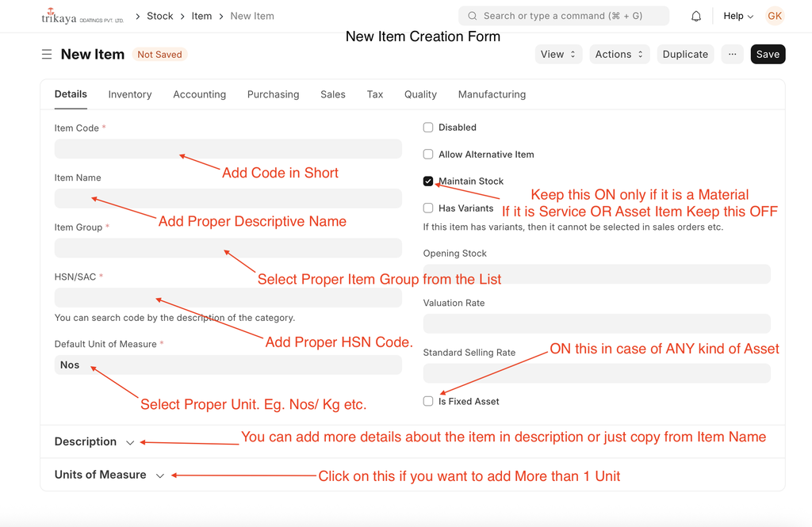Click the Item Code input field
This screenshot has height=527, width=812.
click(x=228, y=149)
